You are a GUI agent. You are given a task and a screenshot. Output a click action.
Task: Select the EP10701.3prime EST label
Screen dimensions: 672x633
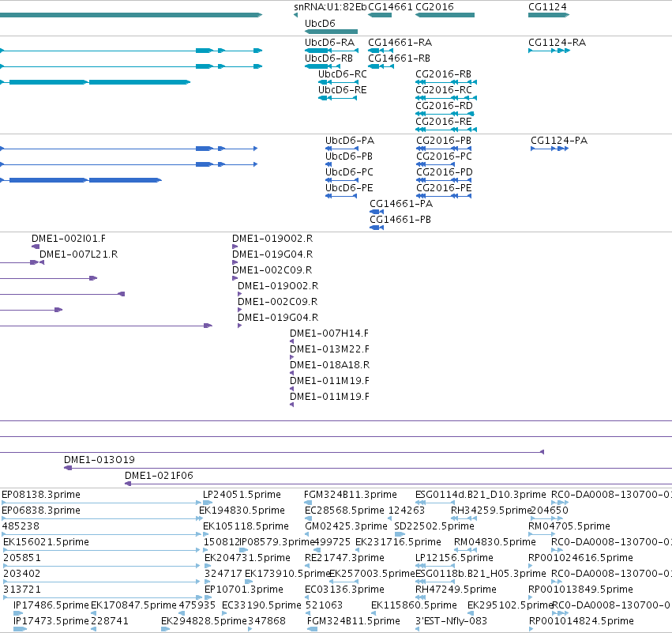click(x=244, y=590)
